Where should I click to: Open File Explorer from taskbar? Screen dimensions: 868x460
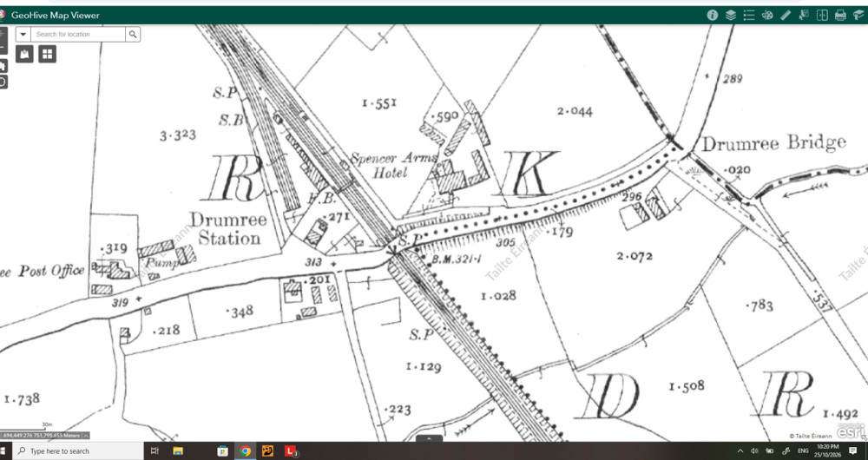[x=178, y=451]
